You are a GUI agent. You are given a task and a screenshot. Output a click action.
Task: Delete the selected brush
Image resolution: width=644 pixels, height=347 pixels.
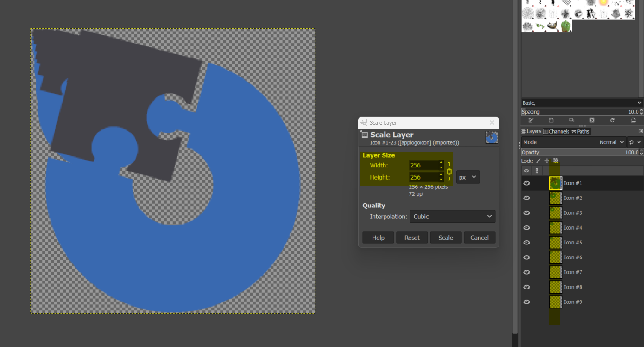(592, 120)
